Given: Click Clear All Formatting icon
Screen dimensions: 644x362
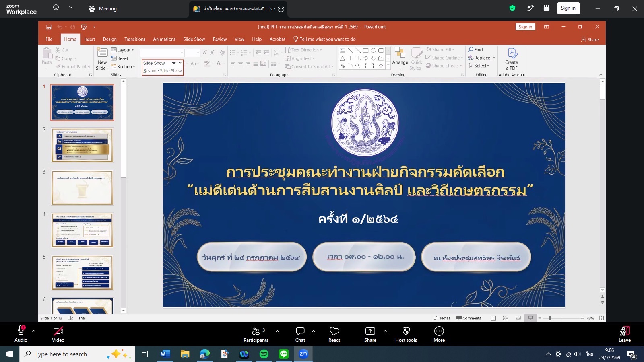Looking at the screenshot, I should coord(223,53).
